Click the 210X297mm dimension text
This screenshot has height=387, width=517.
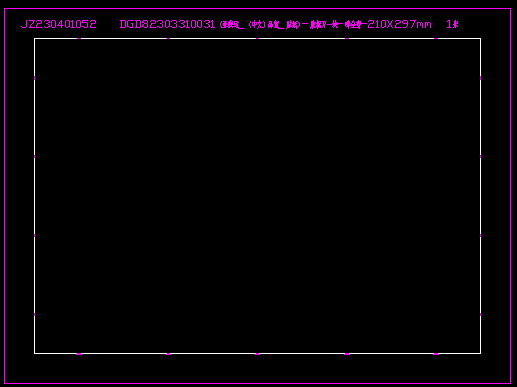(x=399, y=24)
